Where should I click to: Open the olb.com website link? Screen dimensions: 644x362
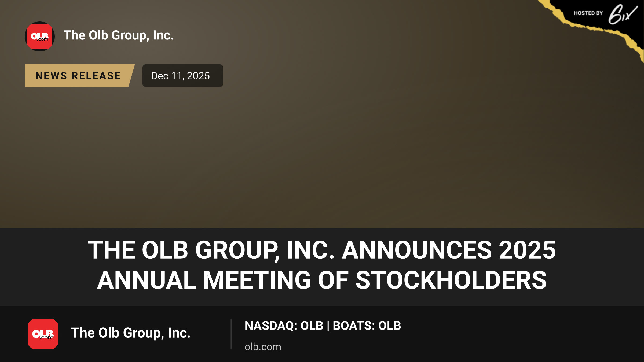263,347
